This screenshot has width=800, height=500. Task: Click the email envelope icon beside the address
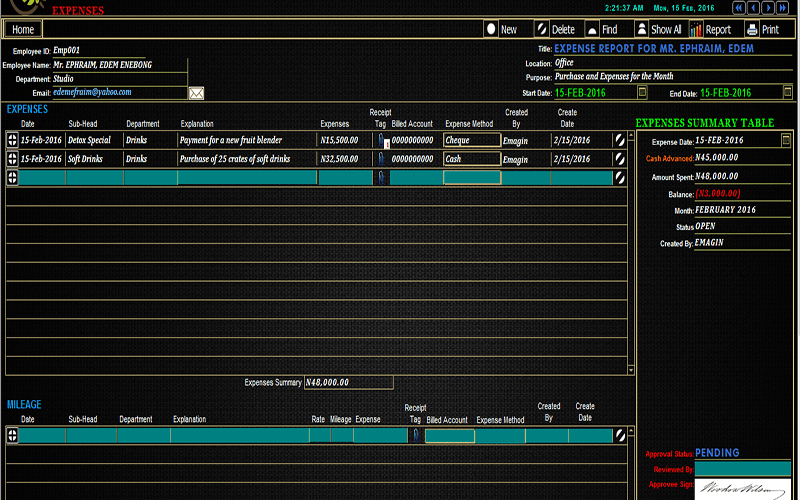196,93
